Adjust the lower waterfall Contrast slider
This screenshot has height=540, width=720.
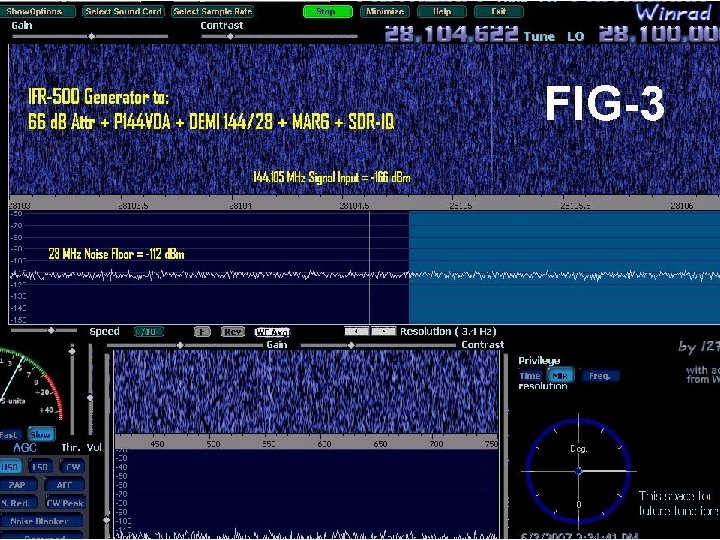tap(351, 345)
